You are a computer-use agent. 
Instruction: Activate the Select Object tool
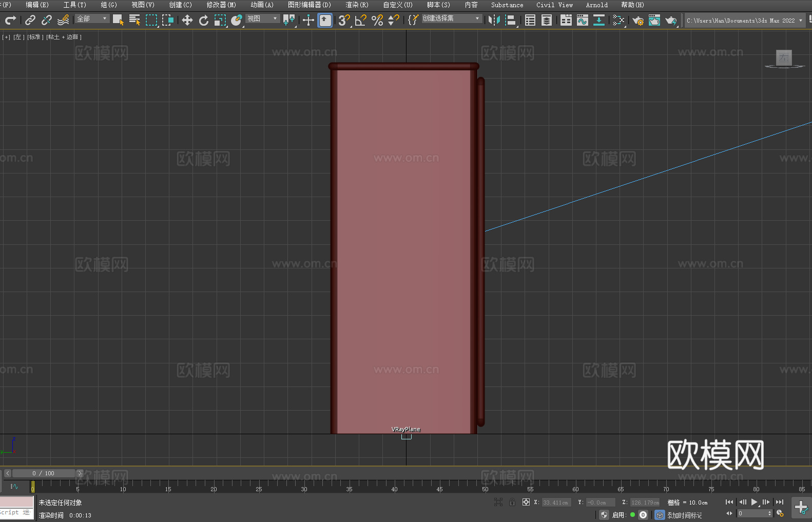[118, 20]
